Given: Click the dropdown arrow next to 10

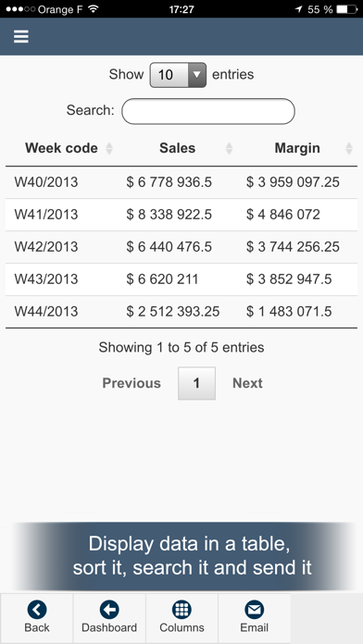Looking at the screenshot, I should pos(197,75).
